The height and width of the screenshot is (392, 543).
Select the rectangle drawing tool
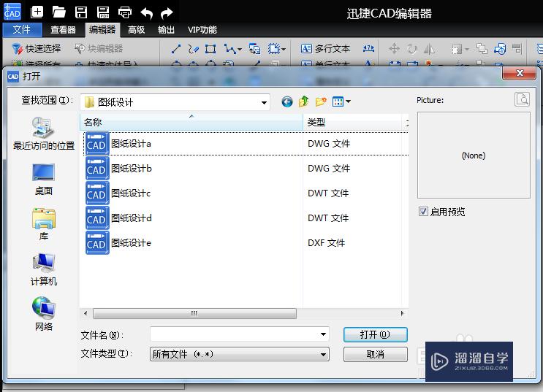[x=210, y=49]
